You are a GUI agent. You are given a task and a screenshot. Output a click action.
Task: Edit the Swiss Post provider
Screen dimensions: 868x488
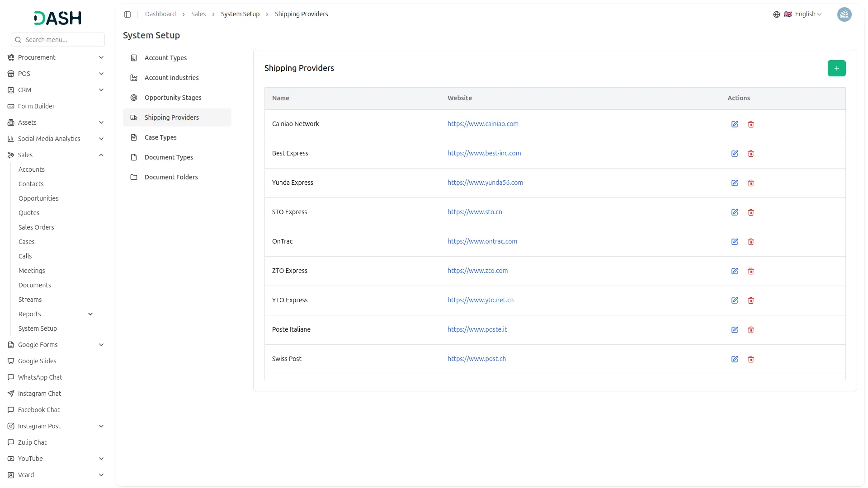pyautogui.click(x=735, y=359)
